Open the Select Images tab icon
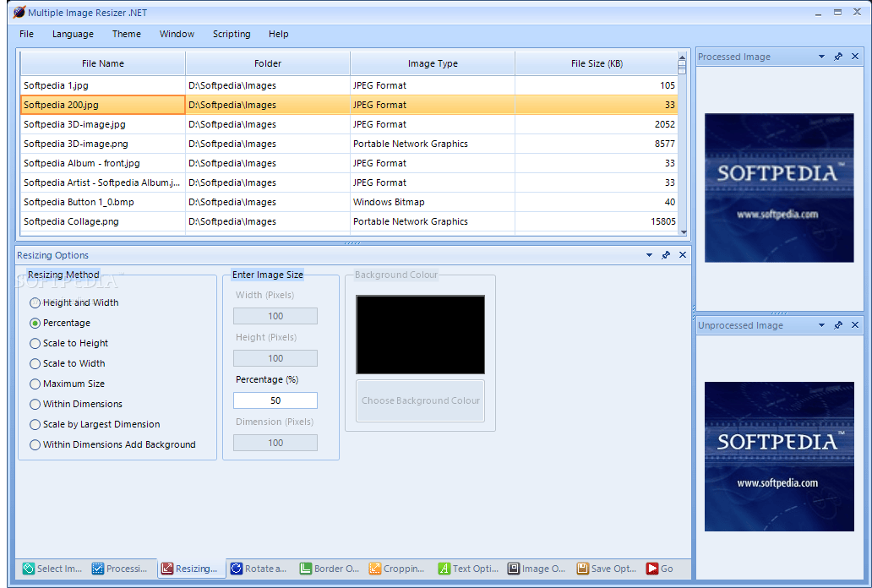Image resolution: width=872 pixels, height=588 pixels. [x=29, y=568]
